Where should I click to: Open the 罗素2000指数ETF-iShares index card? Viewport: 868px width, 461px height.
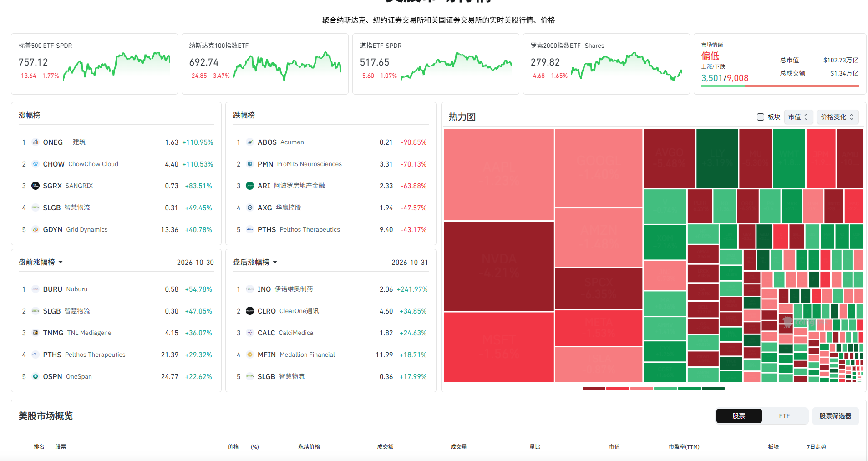coord(606,64)
